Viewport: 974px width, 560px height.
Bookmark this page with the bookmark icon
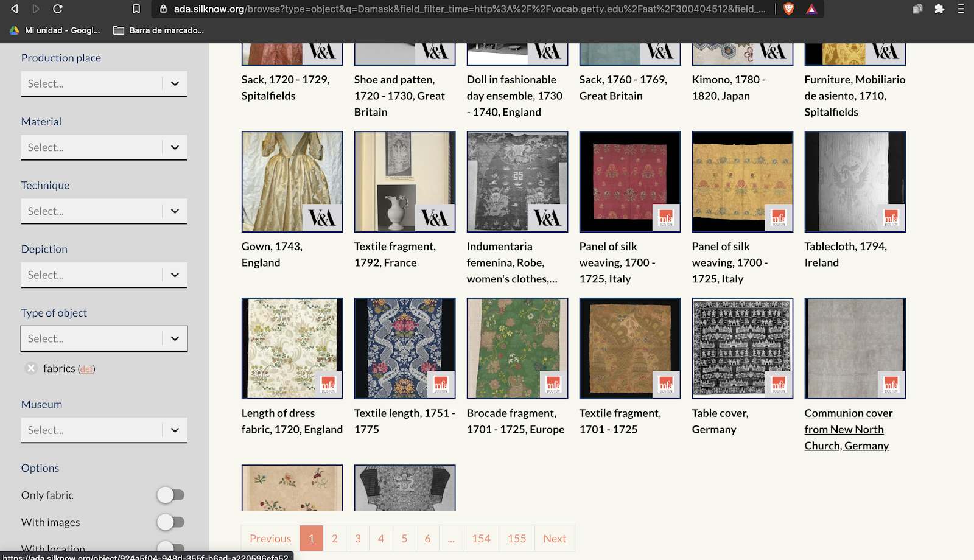[136, 9]
